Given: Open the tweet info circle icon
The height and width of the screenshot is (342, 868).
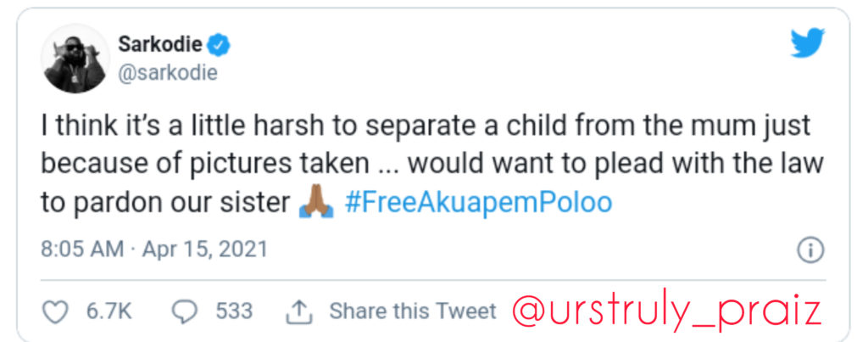Looking at the screenshot, I should (810, 249).
